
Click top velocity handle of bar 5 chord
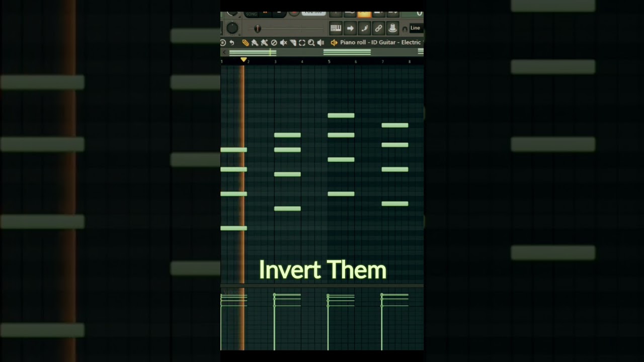[x=328, y=295]
